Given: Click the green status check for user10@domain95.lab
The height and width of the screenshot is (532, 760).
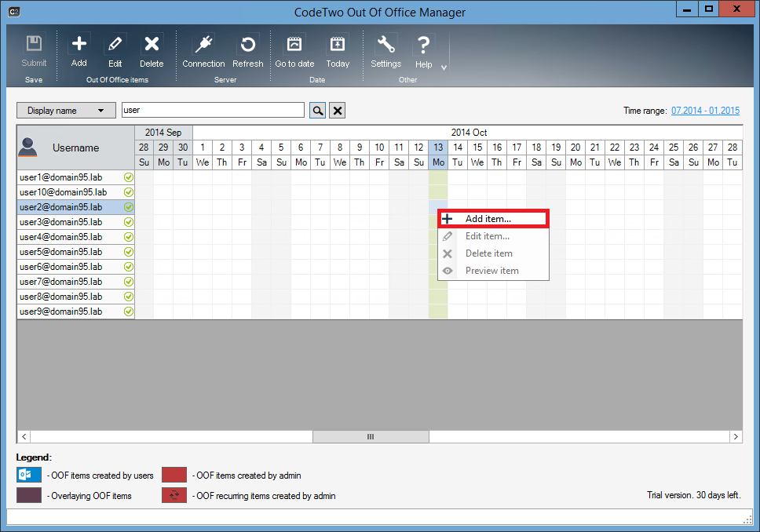Looking at the screenshot, I should [129, 192].
